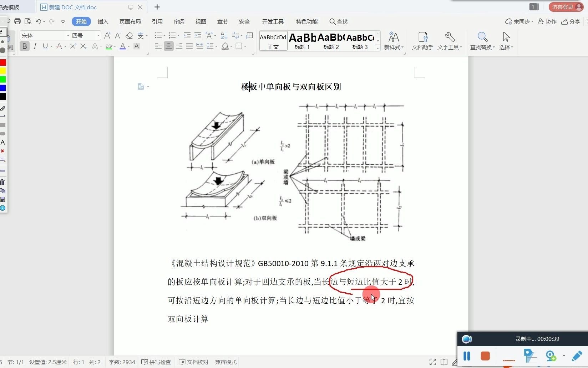Open 文字工具 menu
This screenshot has width=588, height=368.
click(x=450, y=41)
